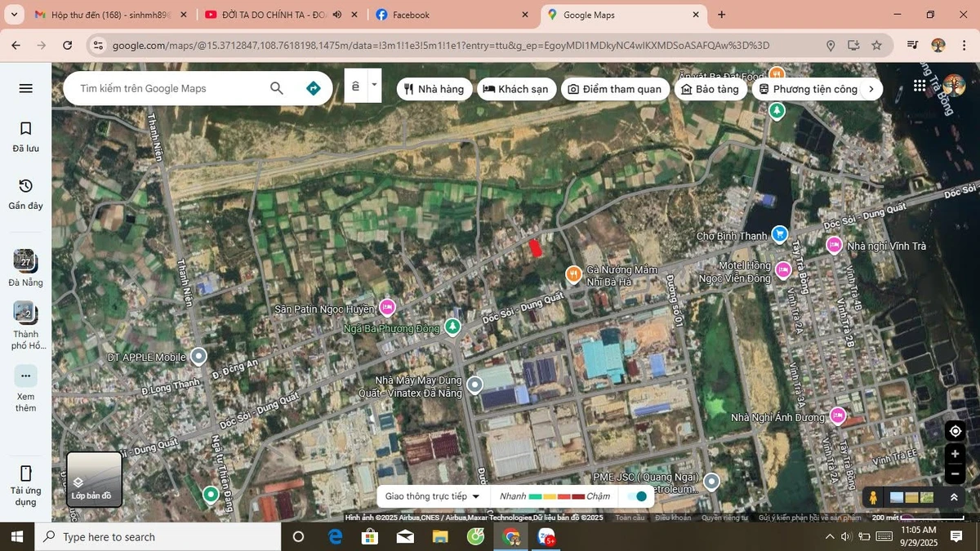Switch to the YouTube tab
The height and width of the screenshot is (551, 980).
click(280, 15)
